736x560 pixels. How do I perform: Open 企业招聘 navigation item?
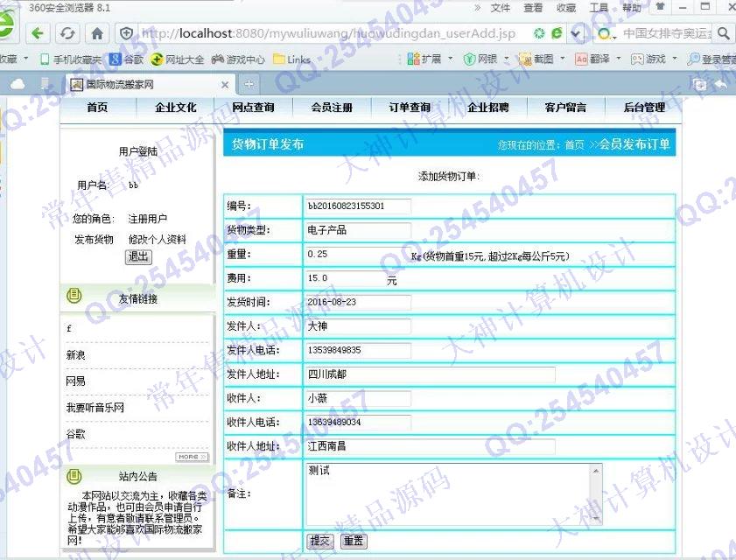point(488,108)
